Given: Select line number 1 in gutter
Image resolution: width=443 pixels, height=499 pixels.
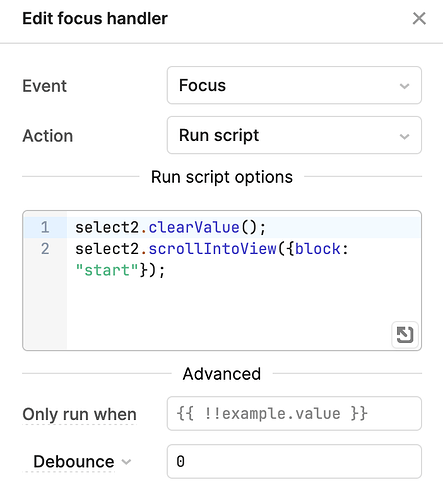Looking at the screenshot, I should pos(45,228).
